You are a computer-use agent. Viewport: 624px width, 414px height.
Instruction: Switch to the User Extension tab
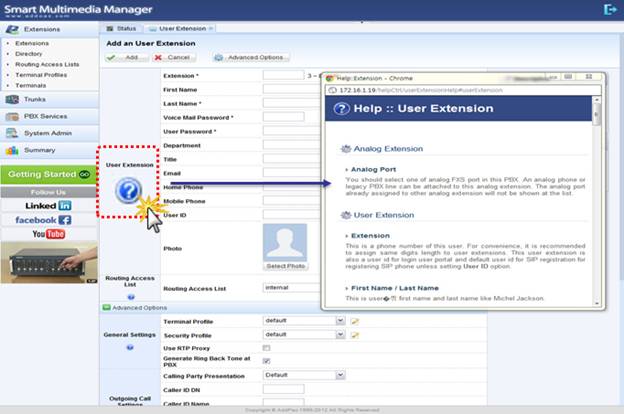pyautogui.click(x=181, y=29)
